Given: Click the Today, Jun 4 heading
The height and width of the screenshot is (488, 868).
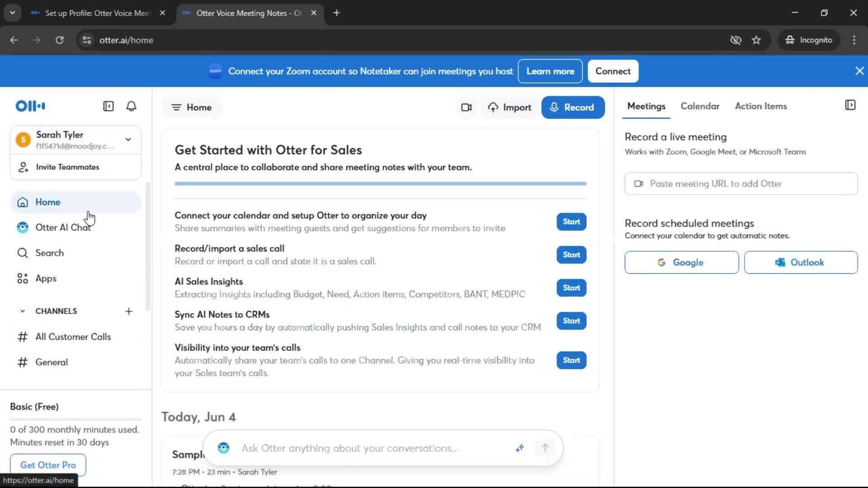Looking at the screenshot, I should click(198, 417).
